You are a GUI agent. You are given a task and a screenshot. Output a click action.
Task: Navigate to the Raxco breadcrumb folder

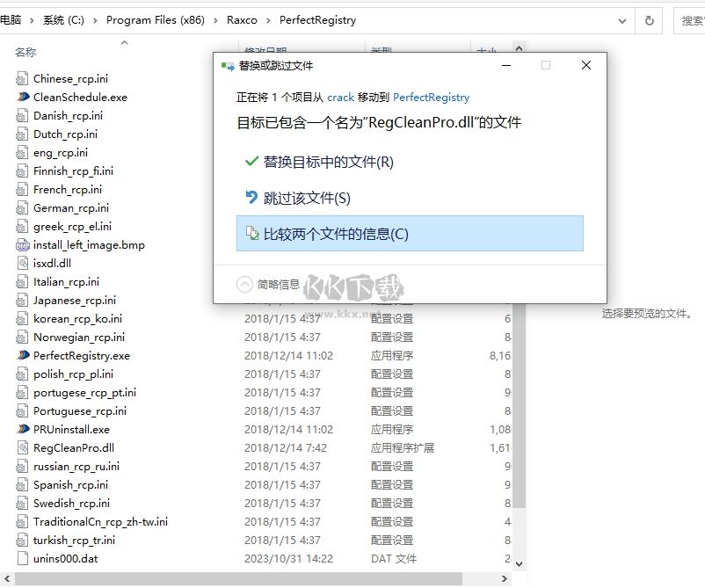(x=239, y=19)
